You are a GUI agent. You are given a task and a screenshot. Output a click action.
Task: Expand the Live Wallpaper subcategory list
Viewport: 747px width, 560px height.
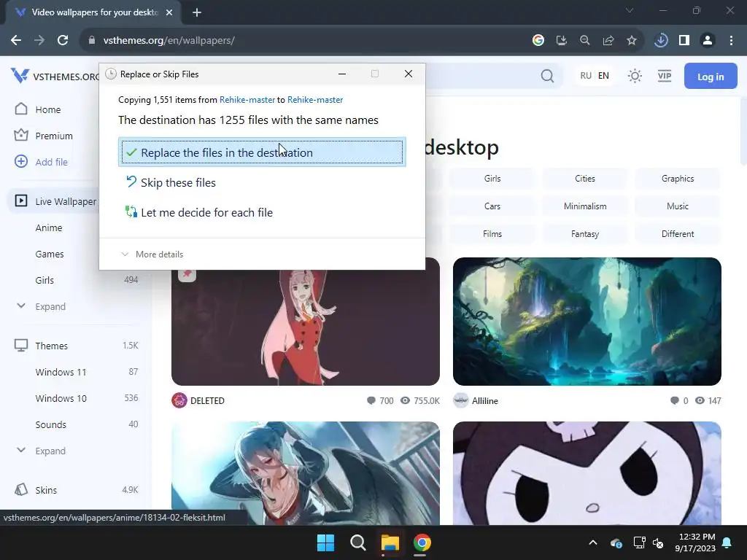pos(50,307)
